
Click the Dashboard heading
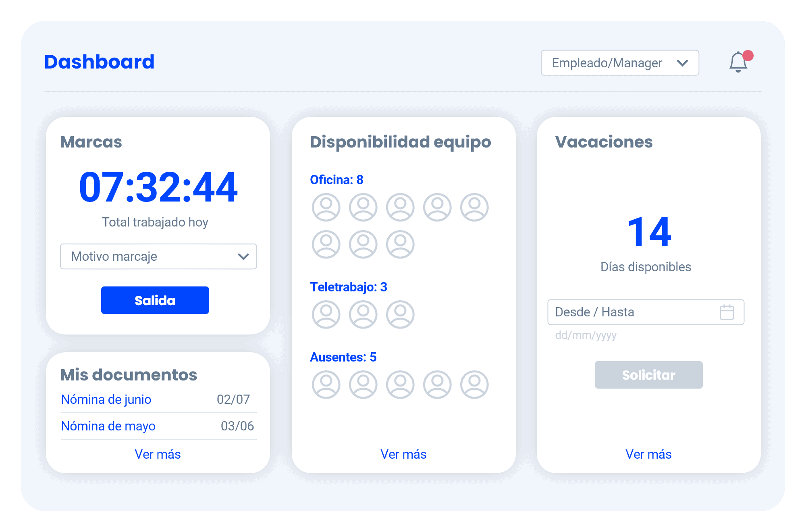99,61
